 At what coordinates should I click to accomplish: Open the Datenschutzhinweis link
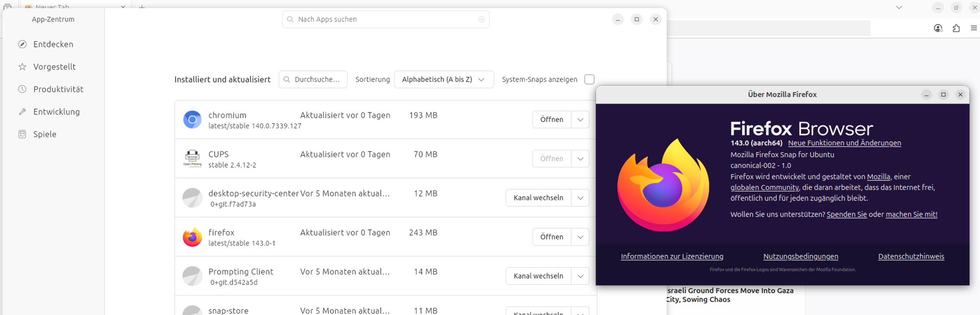pos(911,256)
